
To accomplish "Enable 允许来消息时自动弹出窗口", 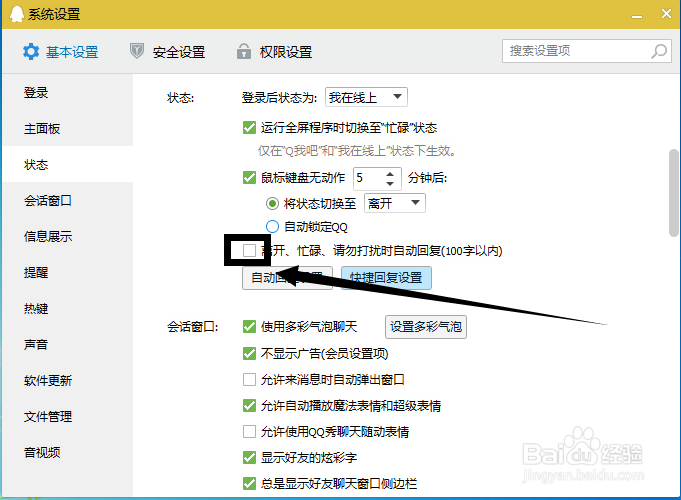I will click(x=249, y=379).
